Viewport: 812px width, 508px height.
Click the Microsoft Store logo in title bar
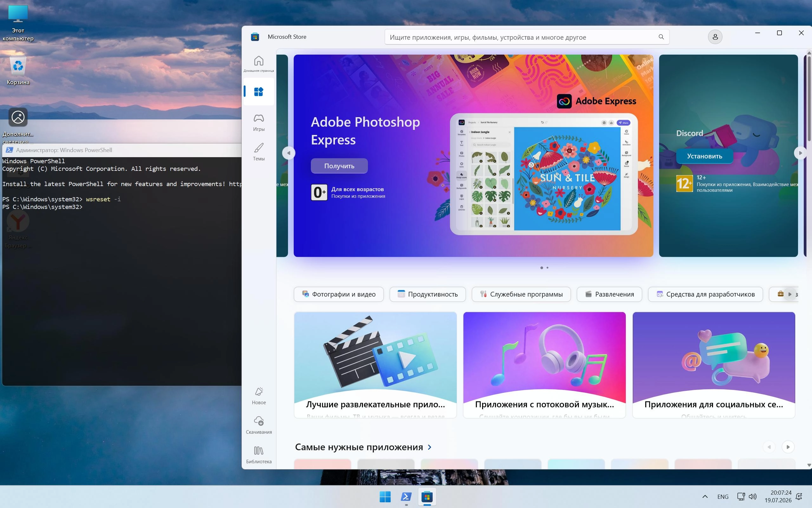(255, 37)
